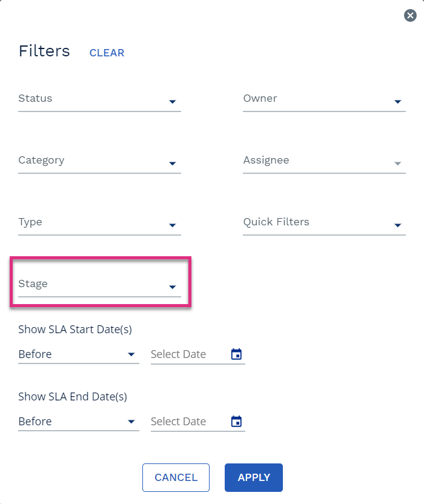Apply the selected filters
This screenshot has width=424, height=504.
coord(254,477)
